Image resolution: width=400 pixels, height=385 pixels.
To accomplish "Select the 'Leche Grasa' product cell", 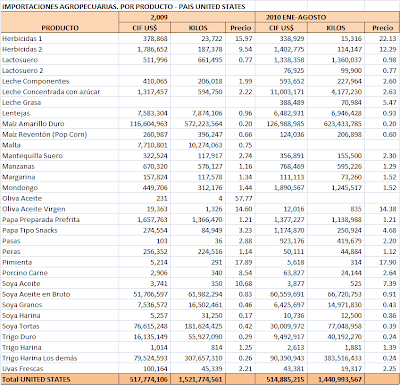I will [60, 102].
